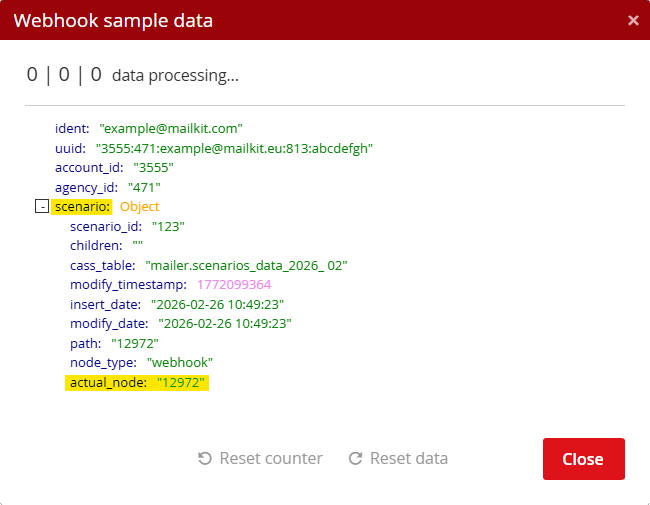Click the children empty string value
Screen dimensions: 650x505
138,245
